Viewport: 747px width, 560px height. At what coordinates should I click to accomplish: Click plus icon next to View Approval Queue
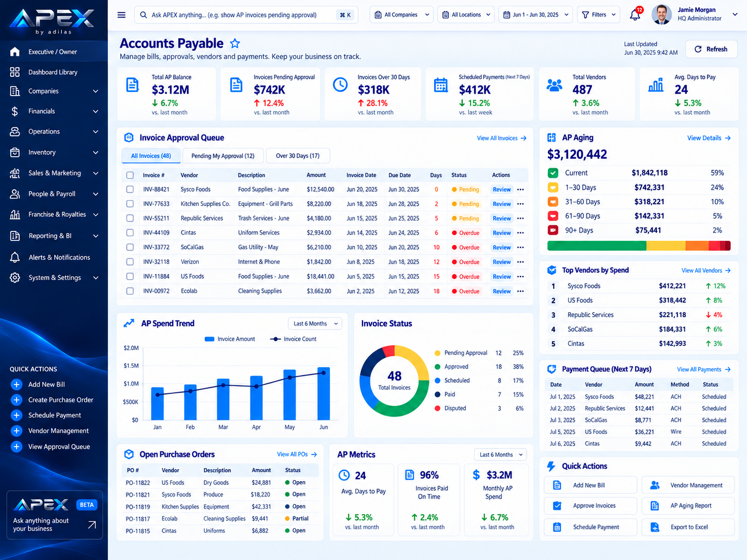click(x=17, y=447)
